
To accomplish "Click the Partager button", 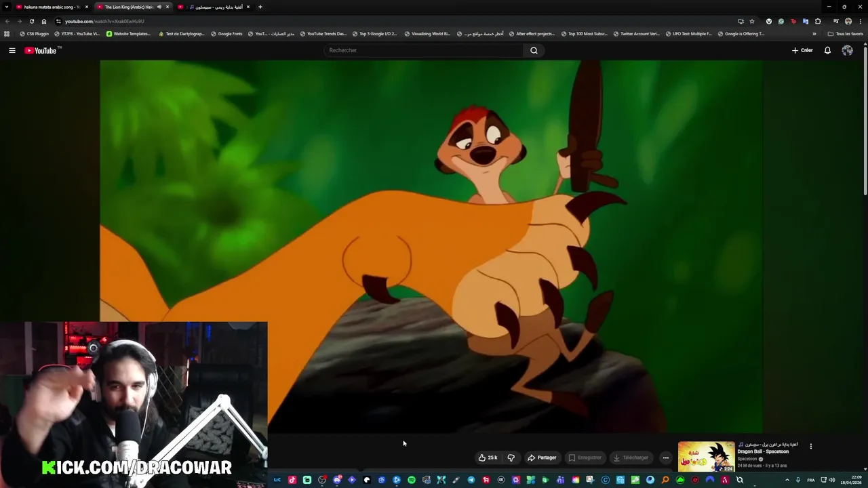I will coord(542,457).
